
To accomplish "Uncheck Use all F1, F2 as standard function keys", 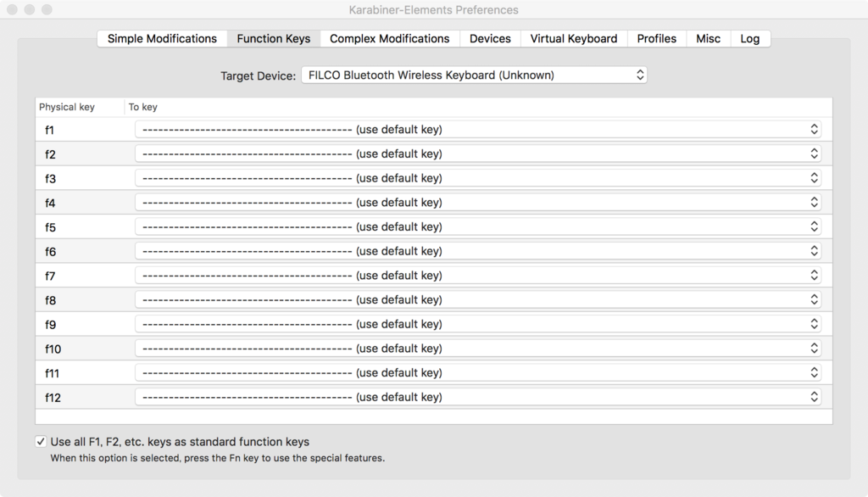I will tap(41, 442).
